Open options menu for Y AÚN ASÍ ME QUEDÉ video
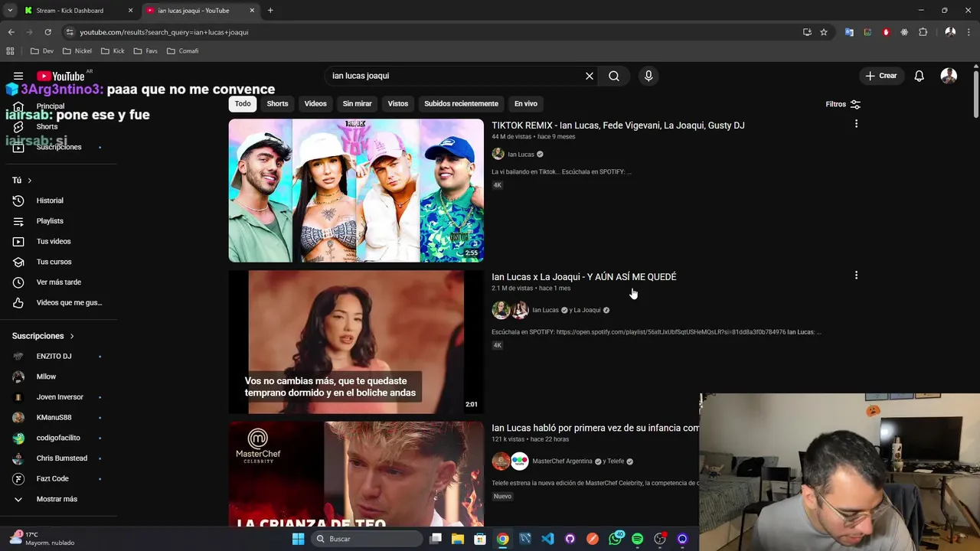The width and height of the screenshot is (980, 551). pos(856,275)
